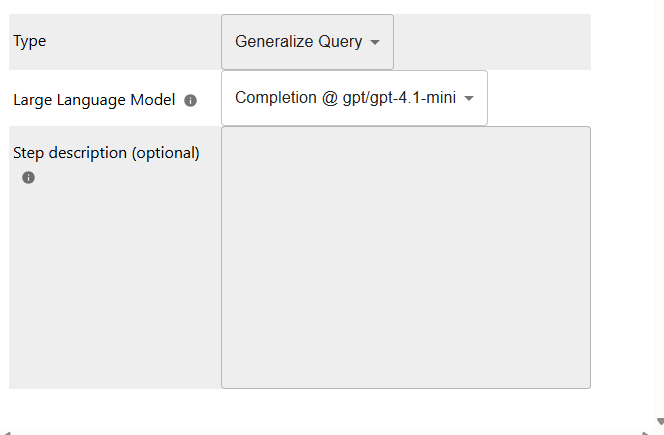Viewport: 664px width, 435px height.
Task: Click the vertical scrollbar's down arrow
Action: point(659,422)
